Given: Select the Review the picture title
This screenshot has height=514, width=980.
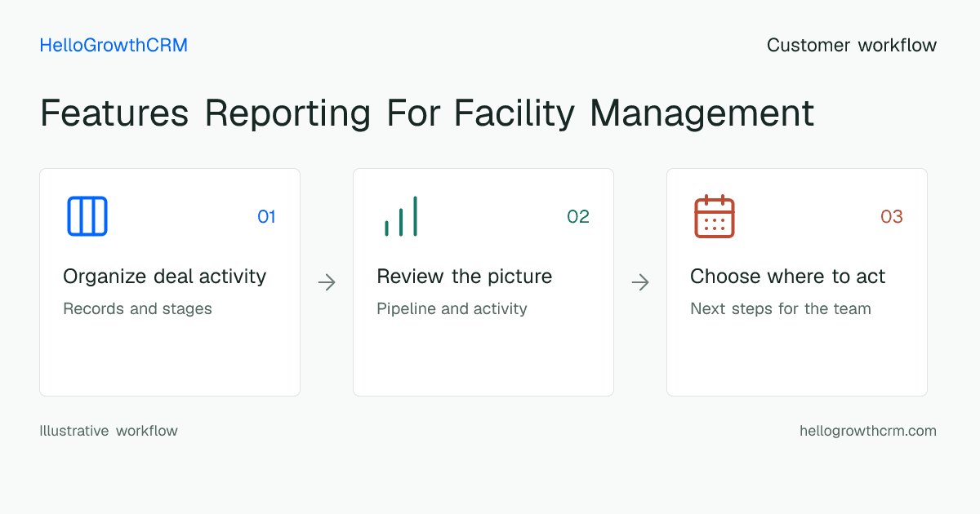Looking at the screenshot, I should [465, 277].
